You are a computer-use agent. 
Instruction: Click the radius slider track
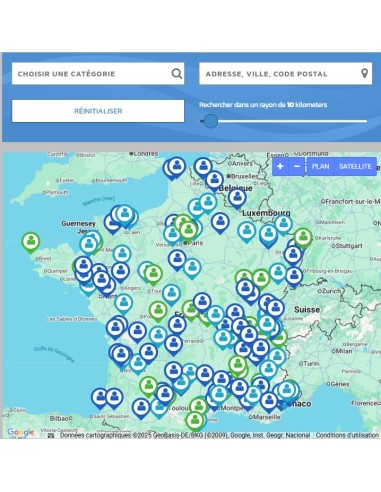pos(283,121)
